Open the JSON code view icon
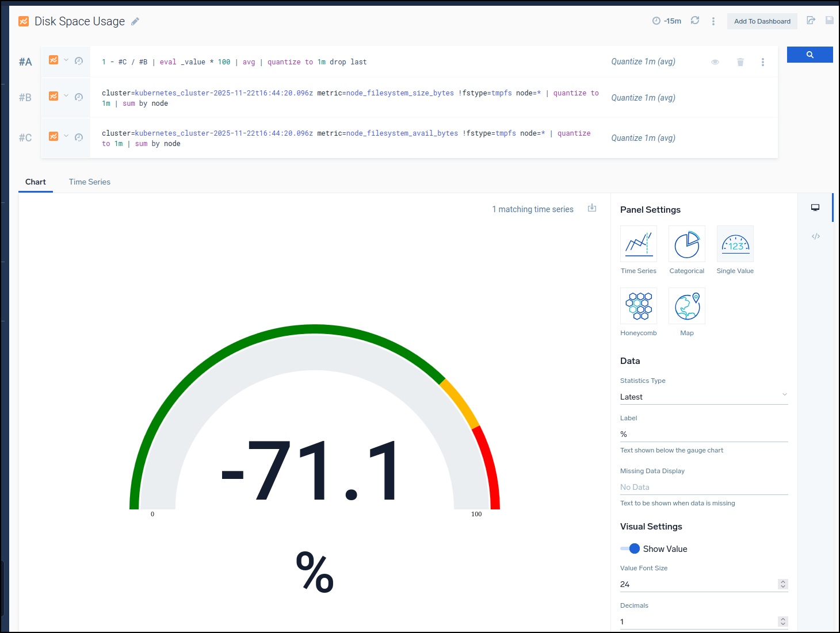Viewport: 840px width, 633px height. point(816,236)
